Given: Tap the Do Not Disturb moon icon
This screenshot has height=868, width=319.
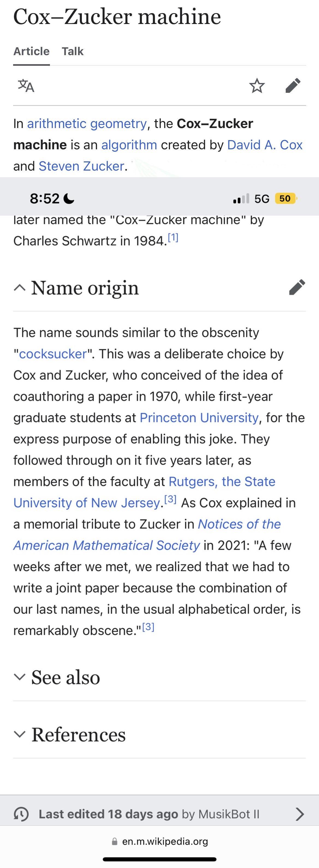Looking at the screenshot, I should pyautogui.click(x=68, y=198).
